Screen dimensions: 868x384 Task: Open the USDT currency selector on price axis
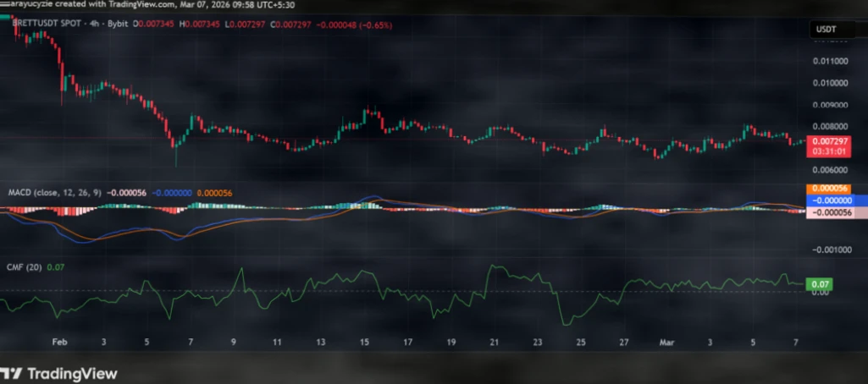[x=826, y=30]
